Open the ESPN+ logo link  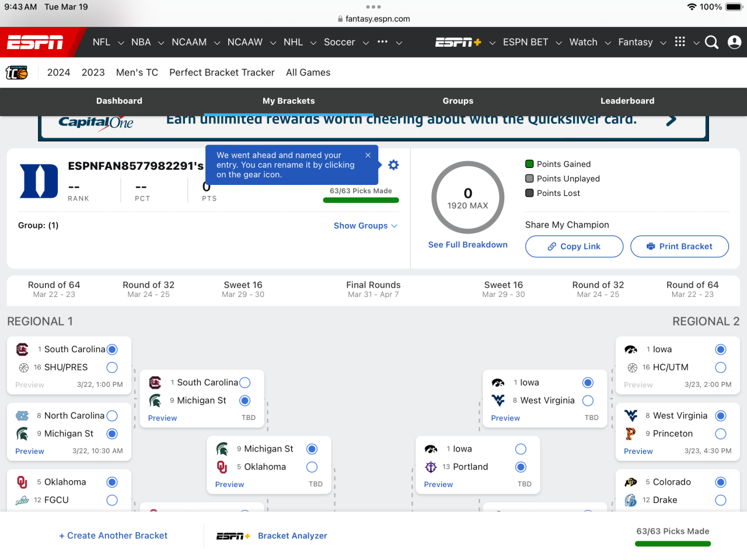pos(458,42)
